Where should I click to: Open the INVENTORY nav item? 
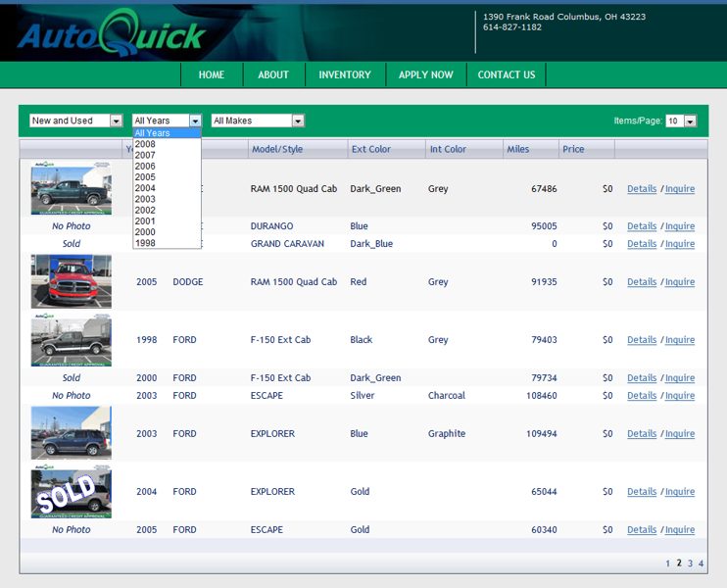(345, 74)
